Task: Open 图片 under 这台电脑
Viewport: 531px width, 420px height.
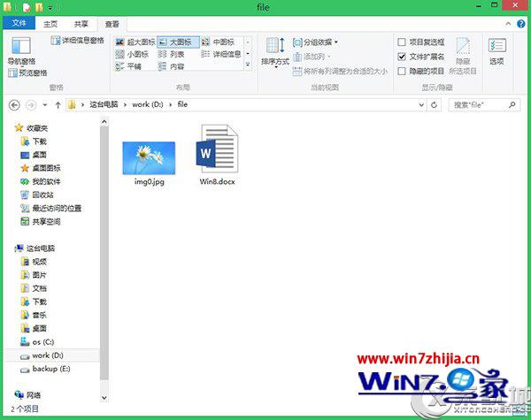Action: click(x=34, y=275)
